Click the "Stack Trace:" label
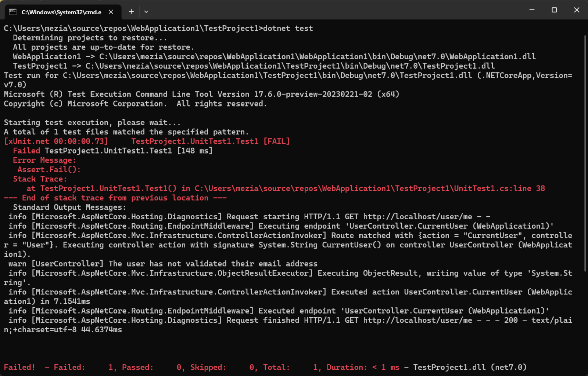The width and height of the screenshot is (588, 376). pos(40,179)
